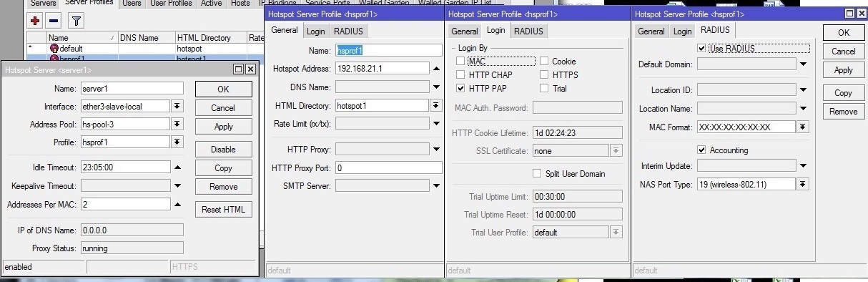This screenshot has width=868, height=282.
Task: Expand Location Name field arrow
Action: pos(803,109)
